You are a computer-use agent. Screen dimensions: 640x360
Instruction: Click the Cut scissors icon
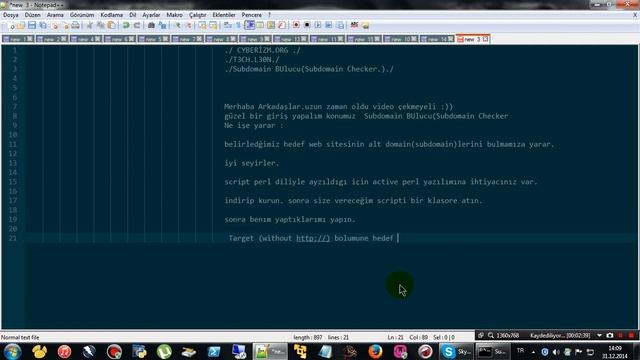90,25
